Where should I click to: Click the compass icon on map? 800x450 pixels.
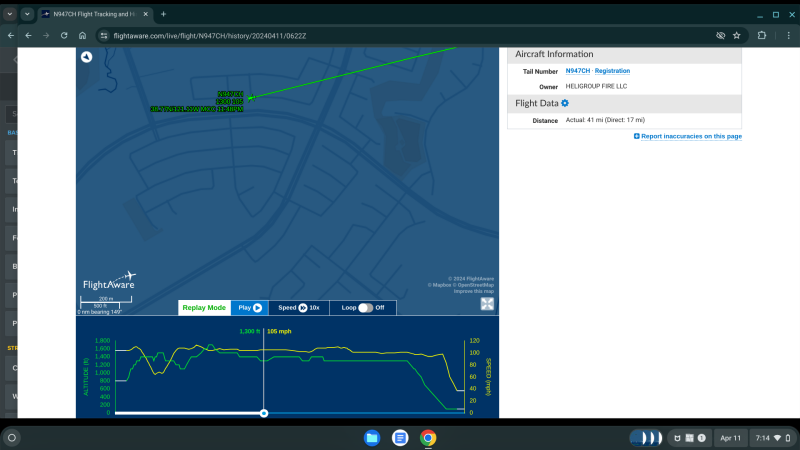(87, 57)
